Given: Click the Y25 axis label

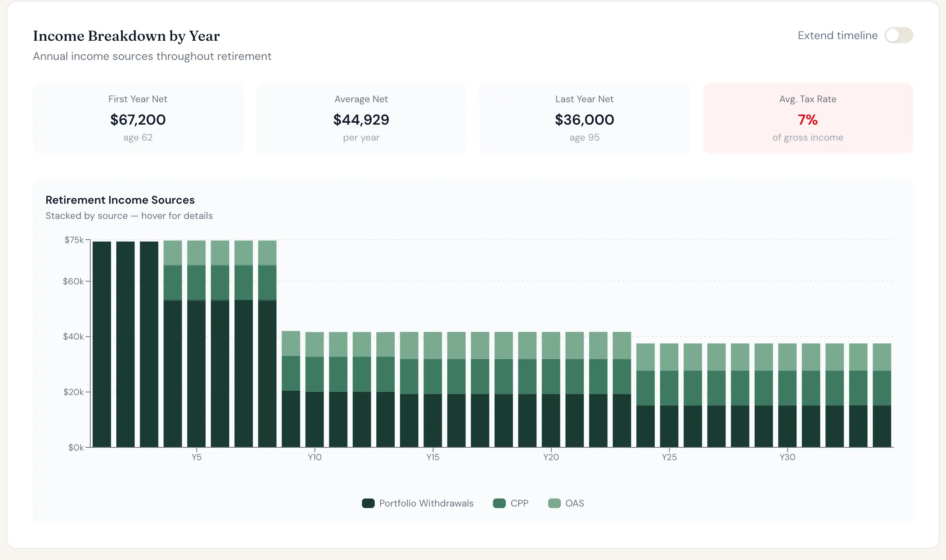Looking at the screenshot, I should (x=670, y=457).
